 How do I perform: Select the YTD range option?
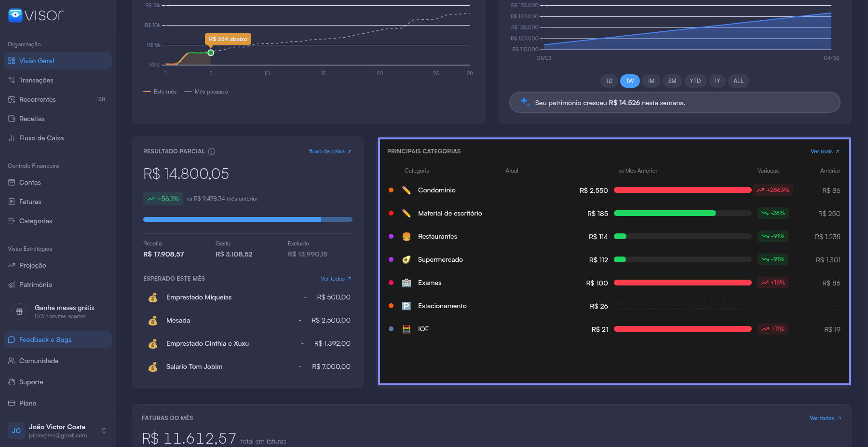point(695,81)
